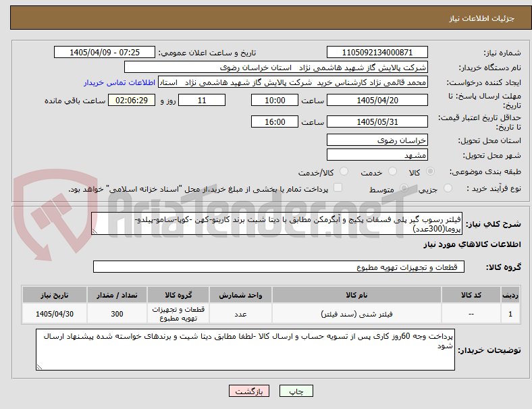Screen dimensions: 532x409
Task: Click the buyer organization name field
Action: (276, 67)
